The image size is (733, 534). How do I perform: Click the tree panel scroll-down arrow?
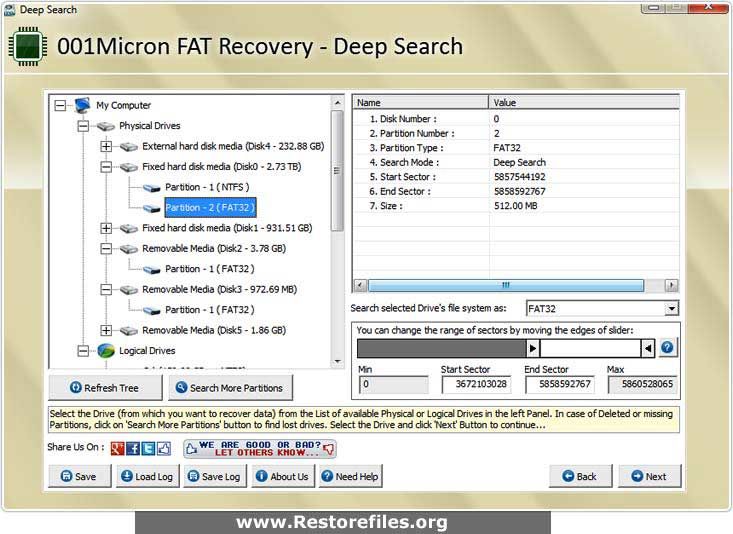click(x=338, y=361)
